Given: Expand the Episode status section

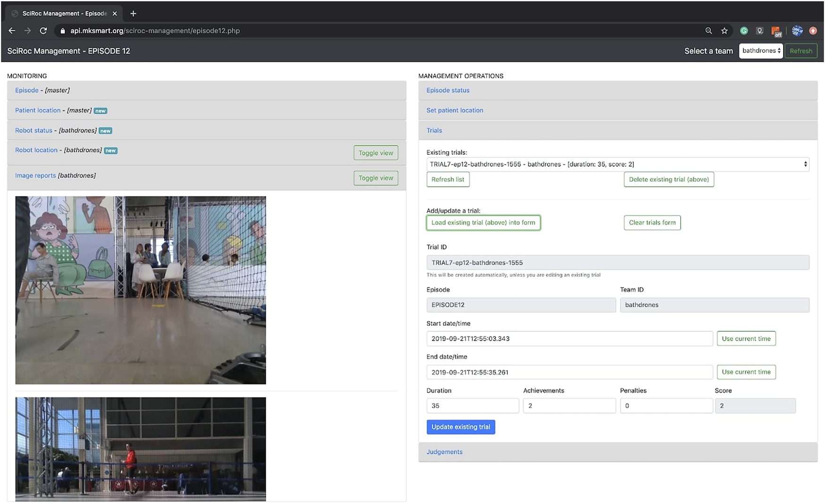Looking at the screenshot, I should (447, 90).
